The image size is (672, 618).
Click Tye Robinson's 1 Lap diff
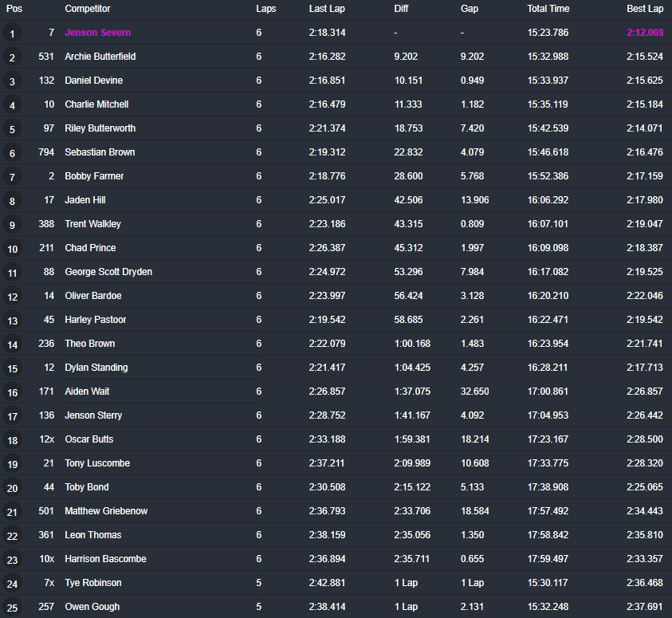point(406,583)
